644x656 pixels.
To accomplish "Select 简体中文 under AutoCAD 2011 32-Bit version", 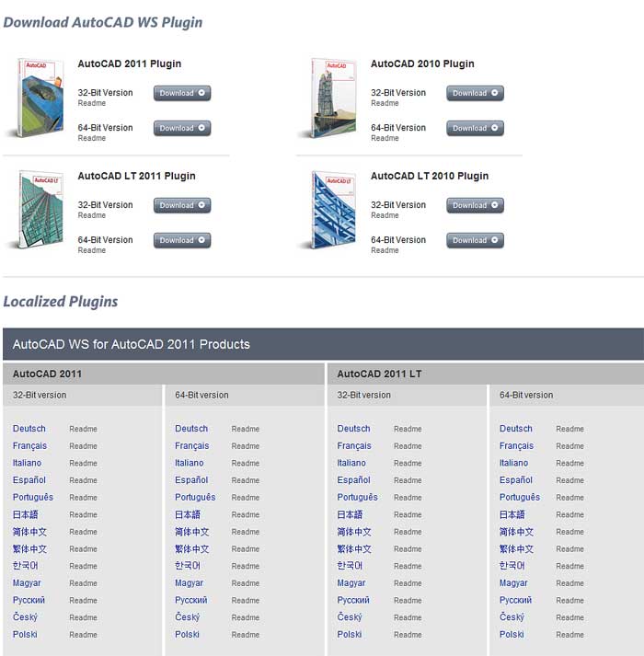I will pyautogui.click(x=29, y=532).
